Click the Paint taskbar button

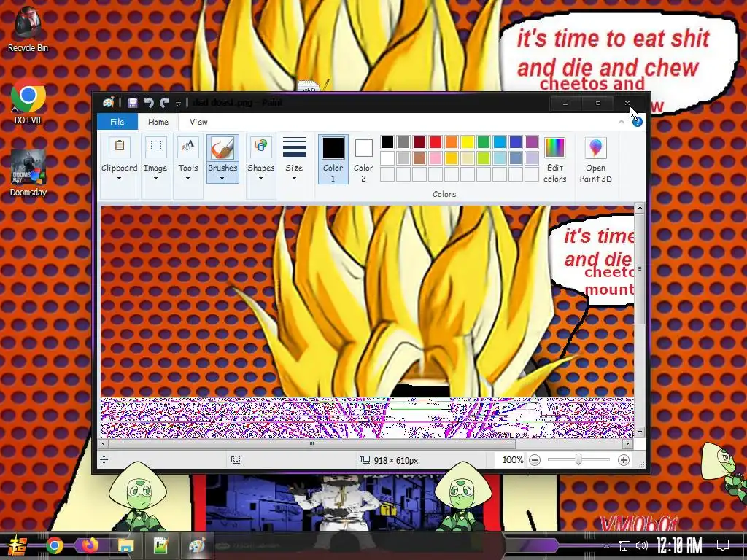pyautogui.click(x=196, y=545)
